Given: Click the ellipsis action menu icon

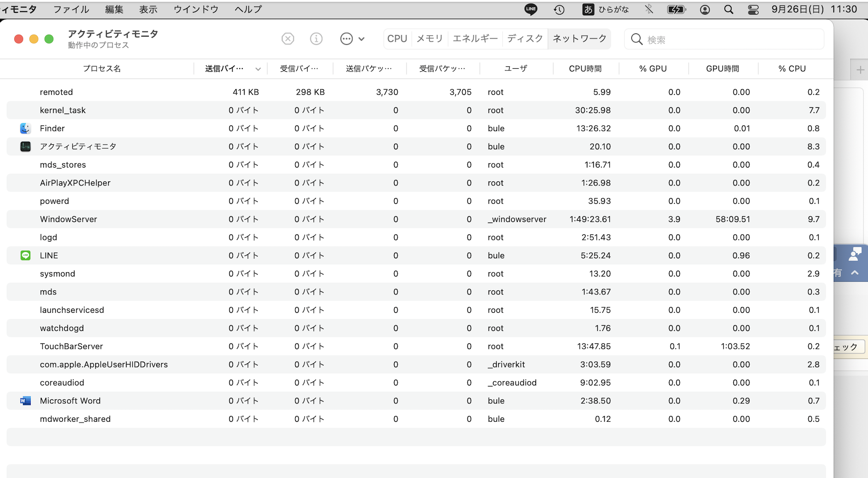Looking at the screenshot, I should 347,39.
